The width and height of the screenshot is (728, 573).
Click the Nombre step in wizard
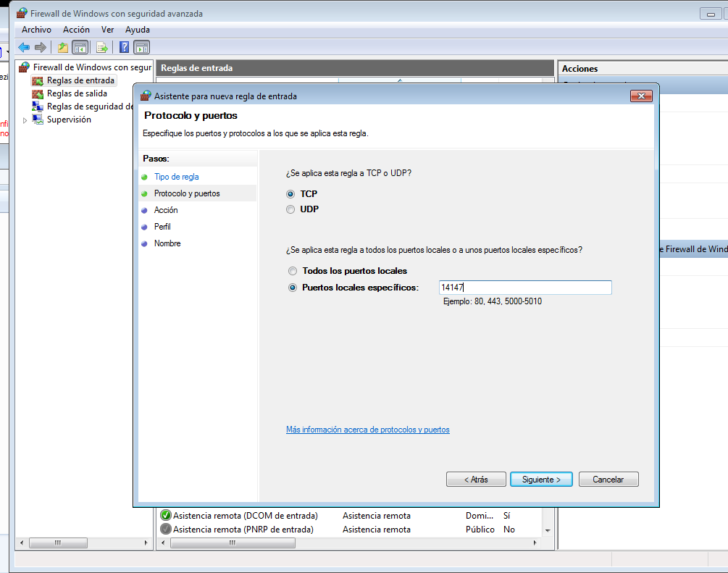[x=167, y=243]
